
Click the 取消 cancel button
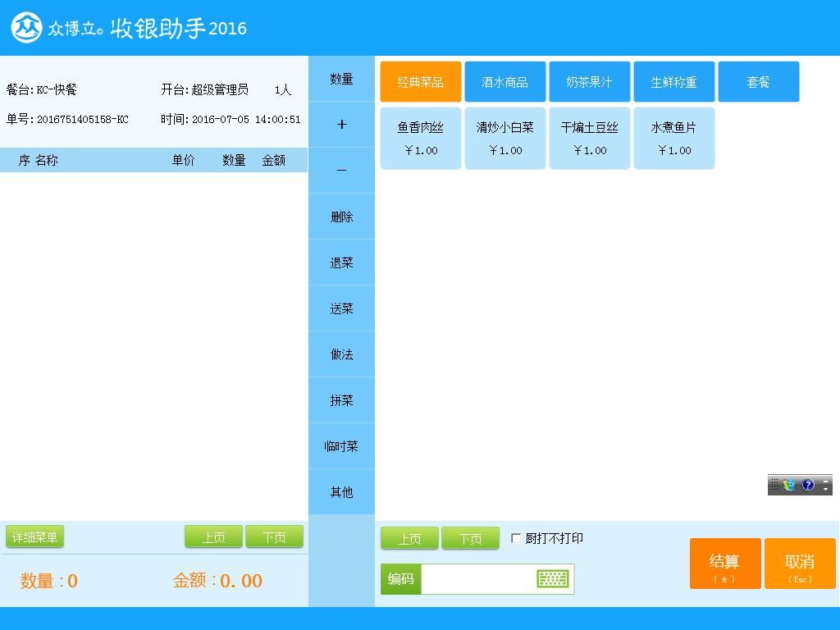pyautogui.click(x=800, y=564)
